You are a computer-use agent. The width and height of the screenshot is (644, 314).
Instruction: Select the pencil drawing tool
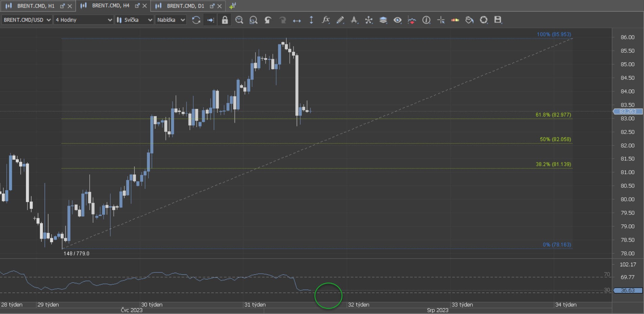point(340,20)
